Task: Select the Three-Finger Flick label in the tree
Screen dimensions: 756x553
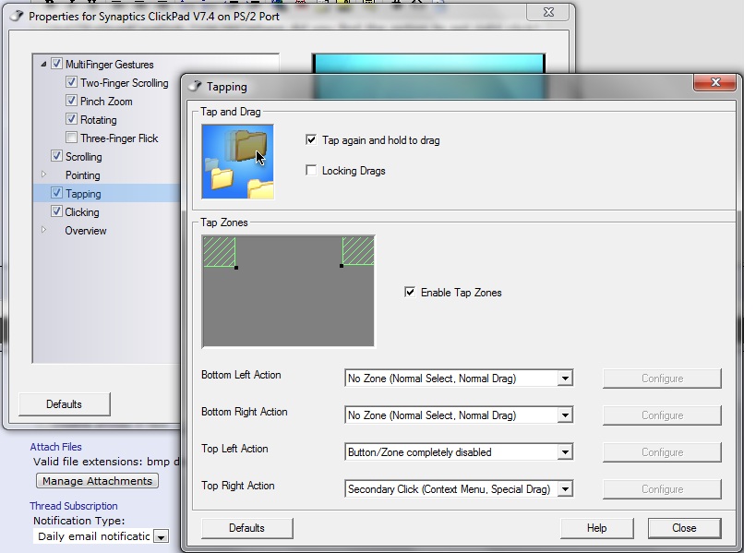Action: coord(119,138)
